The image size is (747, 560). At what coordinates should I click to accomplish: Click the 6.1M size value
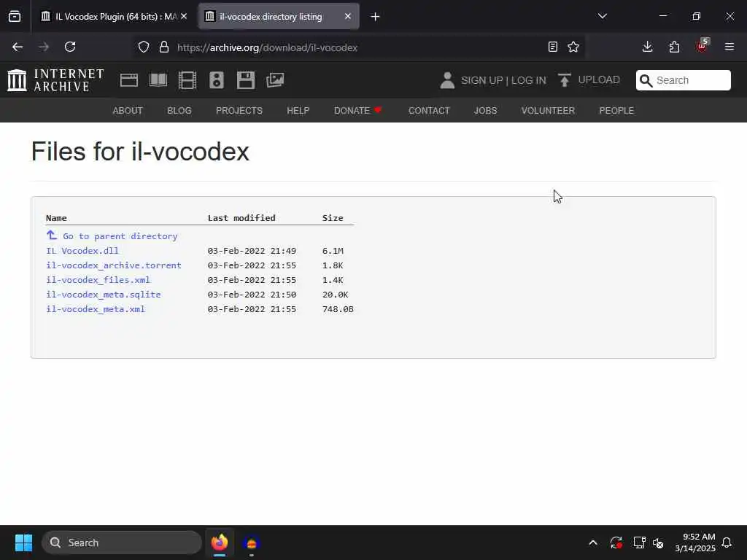pyautogui.click(x=333, y=251)
